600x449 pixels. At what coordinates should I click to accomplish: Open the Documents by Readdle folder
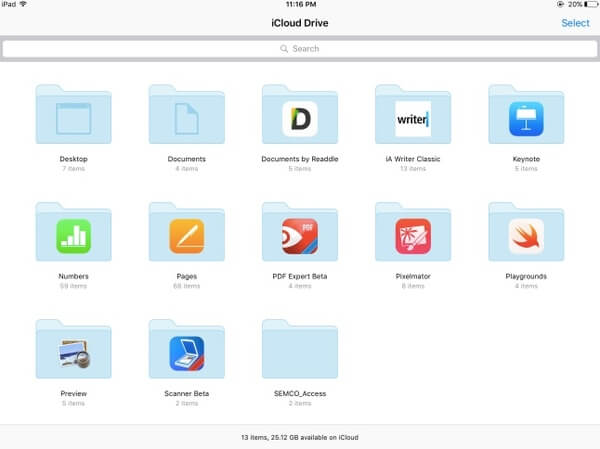[x=300, y=114]
